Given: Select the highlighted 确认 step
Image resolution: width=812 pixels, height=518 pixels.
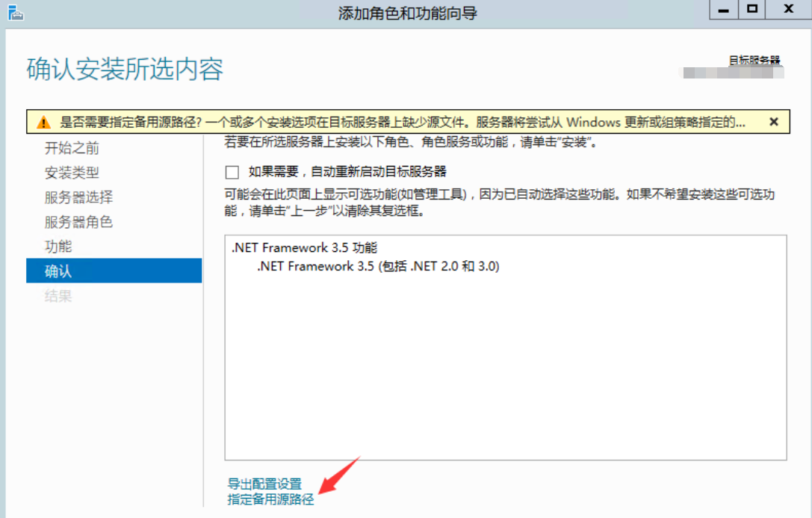Looking at the screenshot, I should tap(114, 271).
